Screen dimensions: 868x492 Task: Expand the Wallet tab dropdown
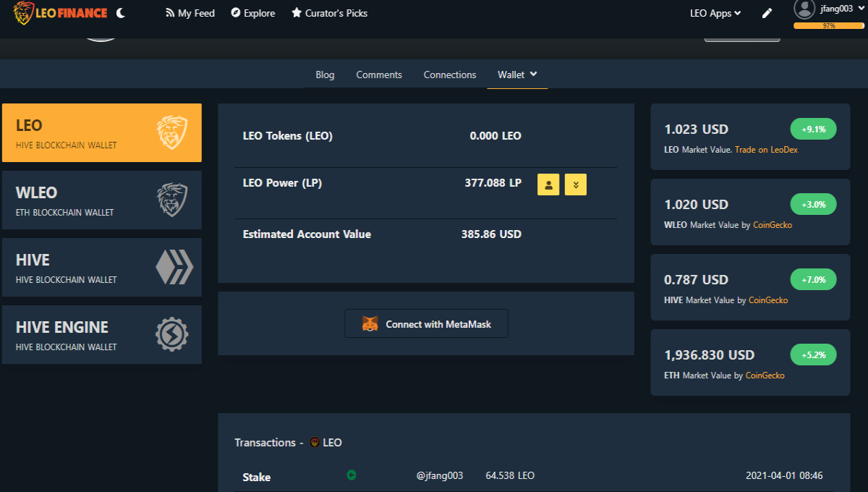click(x=517, y=75)
